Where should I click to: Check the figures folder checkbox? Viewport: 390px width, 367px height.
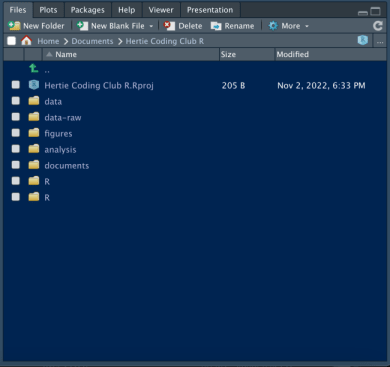[16, 133]
